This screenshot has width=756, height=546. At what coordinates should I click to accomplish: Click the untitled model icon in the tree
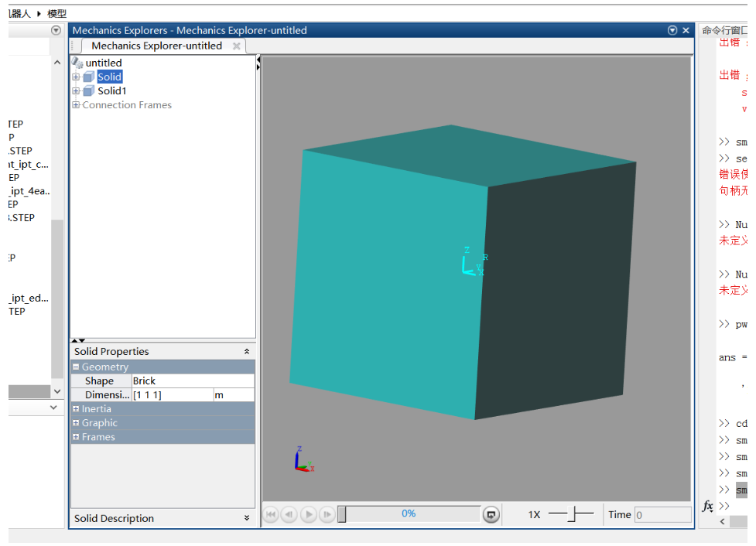[x=77, y=63]
